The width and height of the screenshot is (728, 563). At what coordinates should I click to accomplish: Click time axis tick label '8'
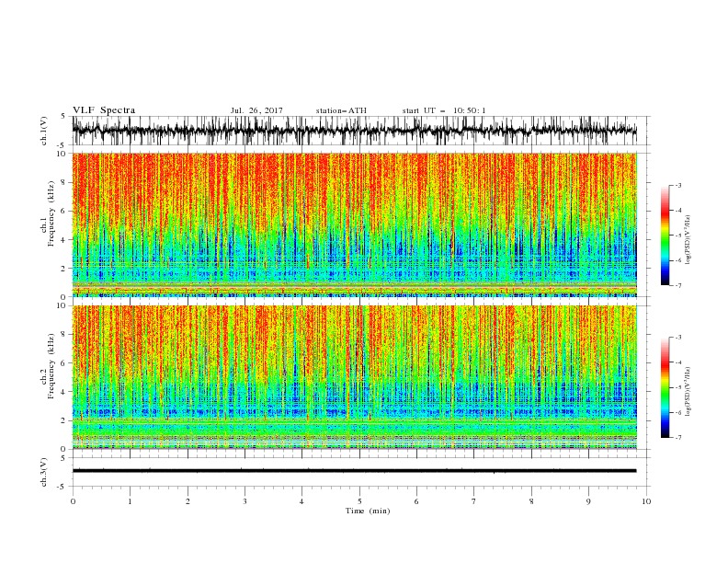click(x=531, y=501)
